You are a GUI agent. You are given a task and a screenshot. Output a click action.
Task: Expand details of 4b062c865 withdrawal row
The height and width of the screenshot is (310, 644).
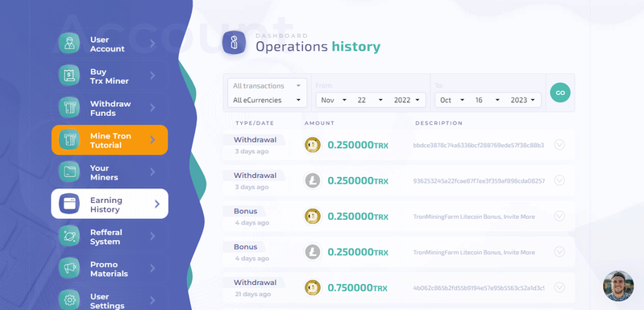coord(559,287)
